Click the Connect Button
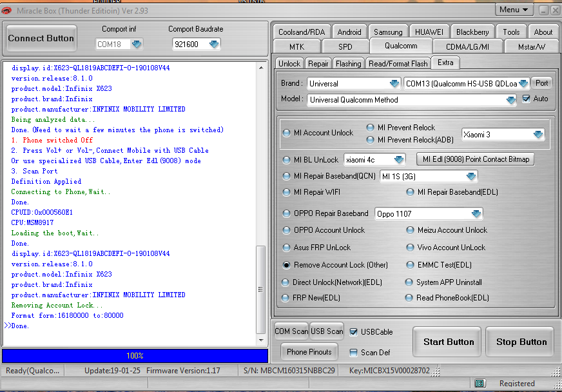Screen dimensions: 562x392 (41, 39)
